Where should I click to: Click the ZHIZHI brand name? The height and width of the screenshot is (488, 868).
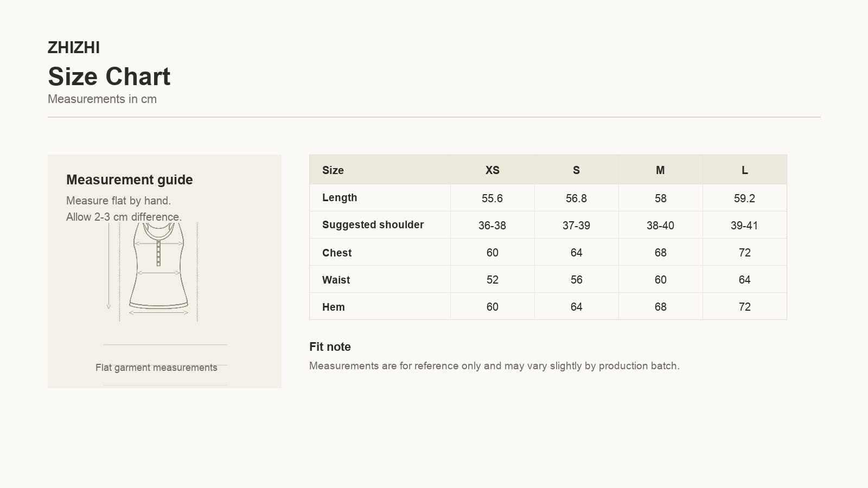74,48
